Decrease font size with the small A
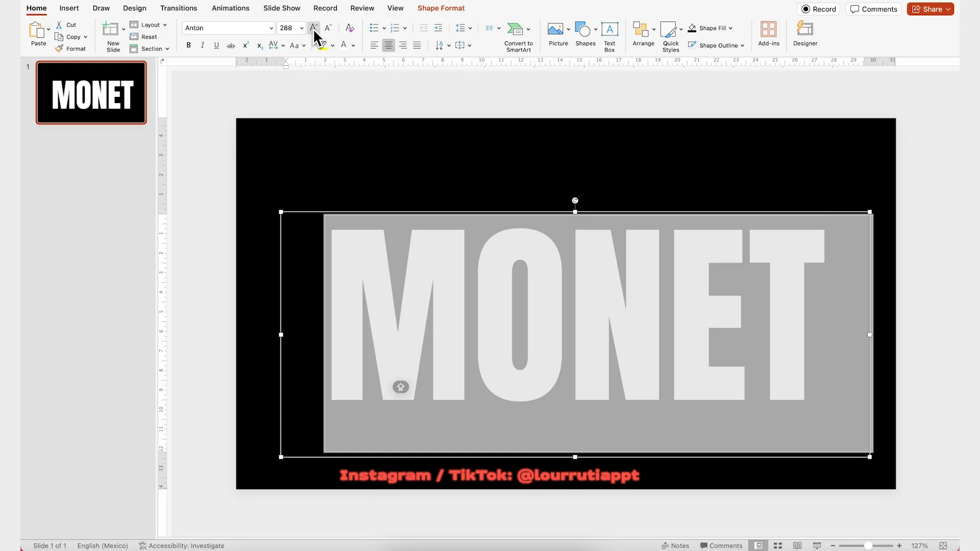Viewport: 980px width, 551px height. 328,28
